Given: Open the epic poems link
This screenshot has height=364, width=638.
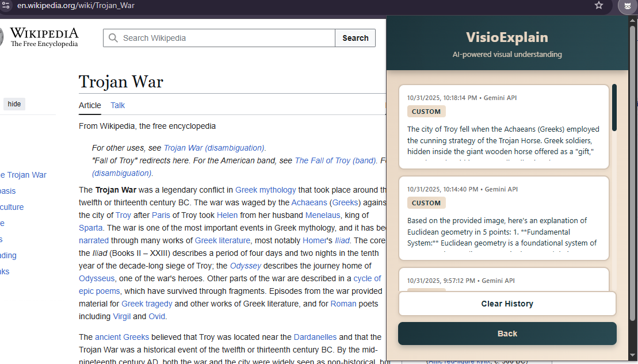Looking at the screenshot, I should pyautogui.click(x=100, y=291).
